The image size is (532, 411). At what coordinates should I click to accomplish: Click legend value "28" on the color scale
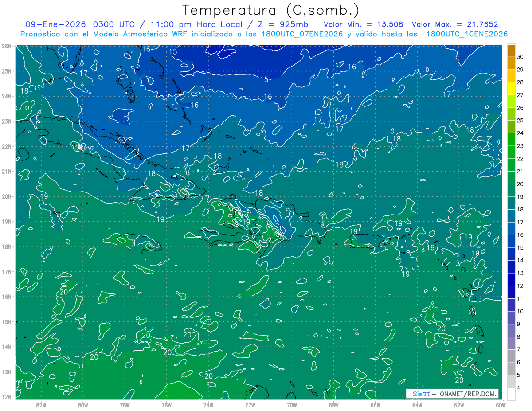(x=520, y=82)
